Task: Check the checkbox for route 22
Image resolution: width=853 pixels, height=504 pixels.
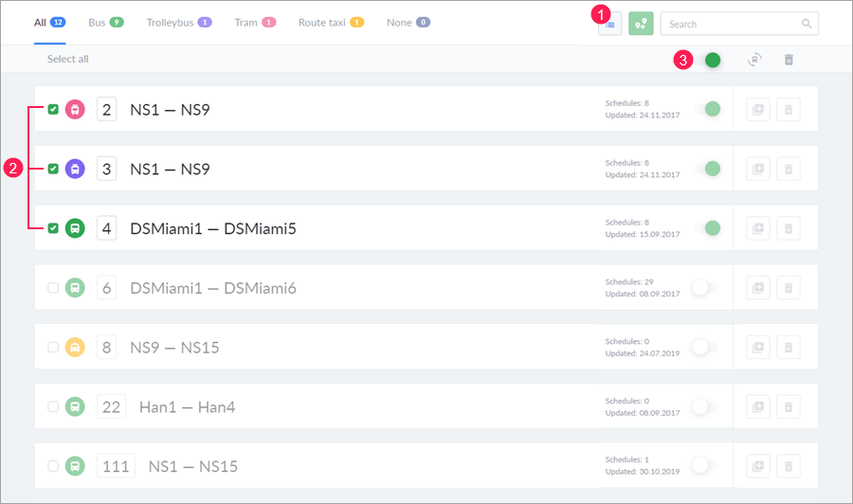Action: pyautogui.click(x=53, y=406)
